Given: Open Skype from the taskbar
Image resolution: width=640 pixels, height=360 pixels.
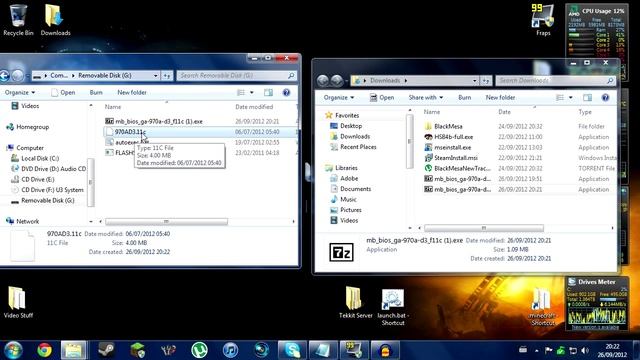Looking at the screenshot, I should click(292, 350).
